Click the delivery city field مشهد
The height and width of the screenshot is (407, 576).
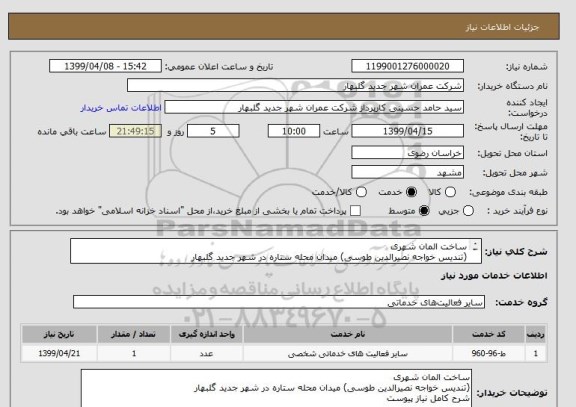pos(407,172)
